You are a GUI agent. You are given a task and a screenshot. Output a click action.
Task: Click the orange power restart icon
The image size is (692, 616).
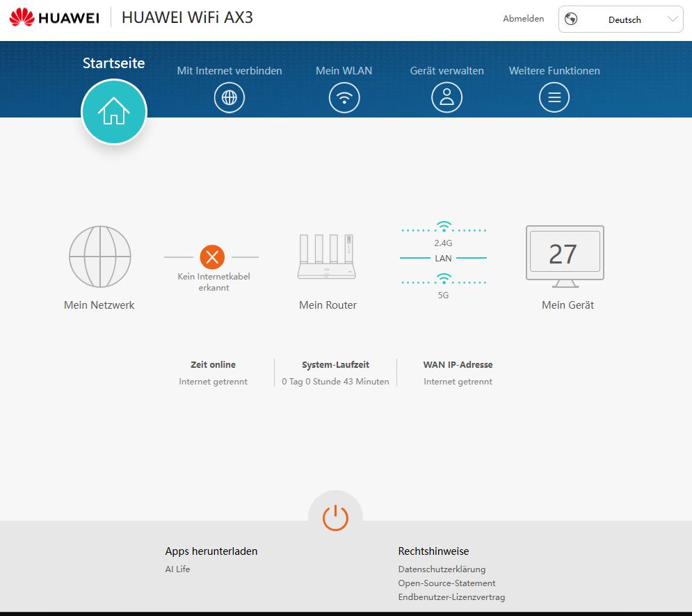pyautogui.click(x=335, y=517)
